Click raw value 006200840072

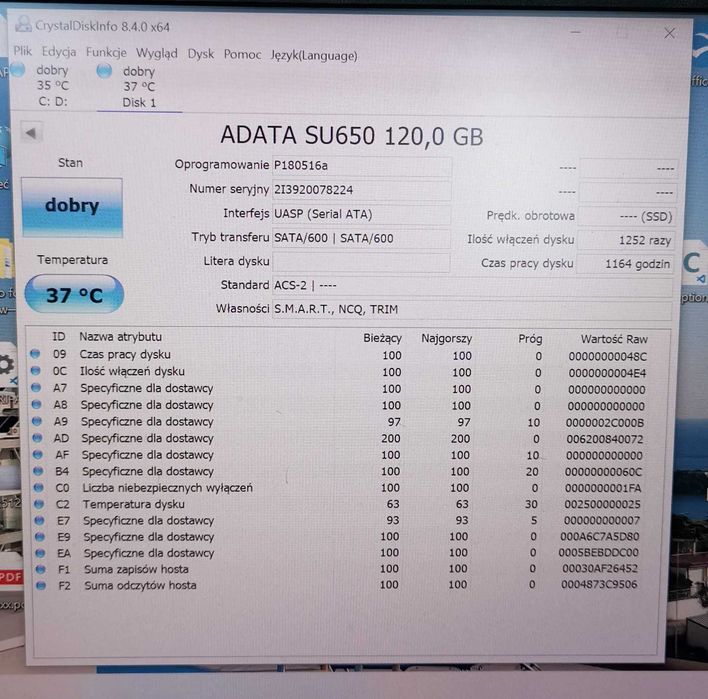605,439
